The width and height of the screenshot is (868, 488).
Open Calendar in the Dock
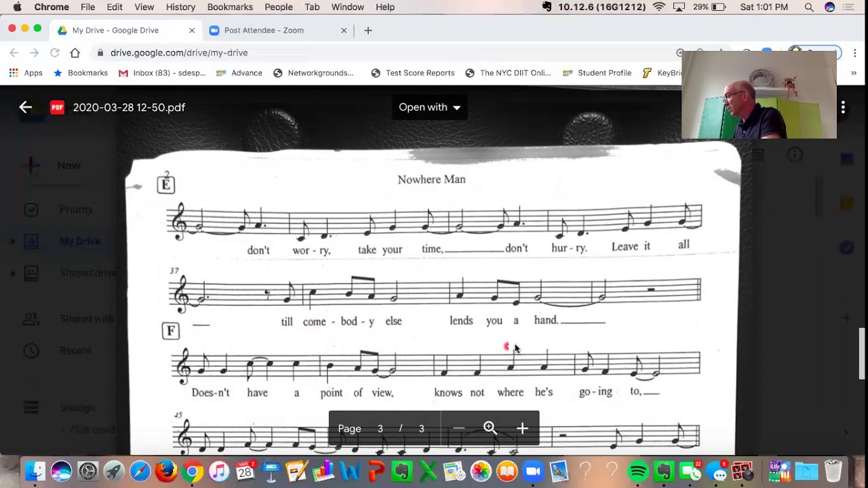point(245,471)
